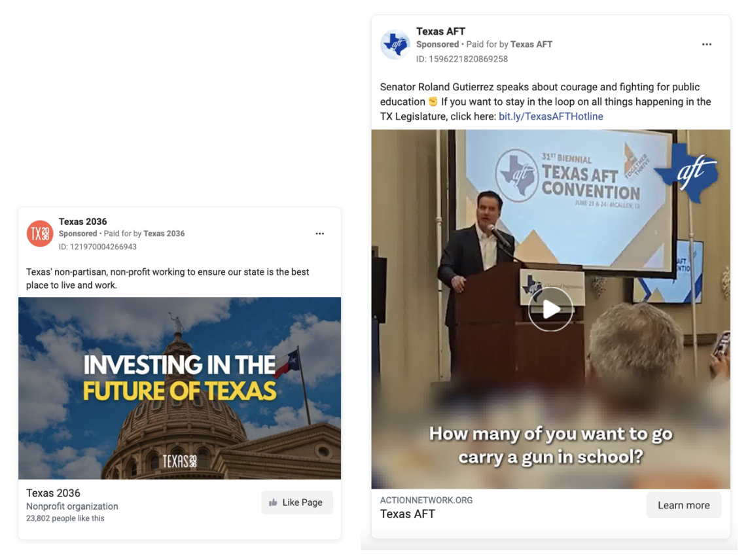Click the 23,802 people like this text
This screenshot has width=750, height=560.
click(x=65, y=518)
